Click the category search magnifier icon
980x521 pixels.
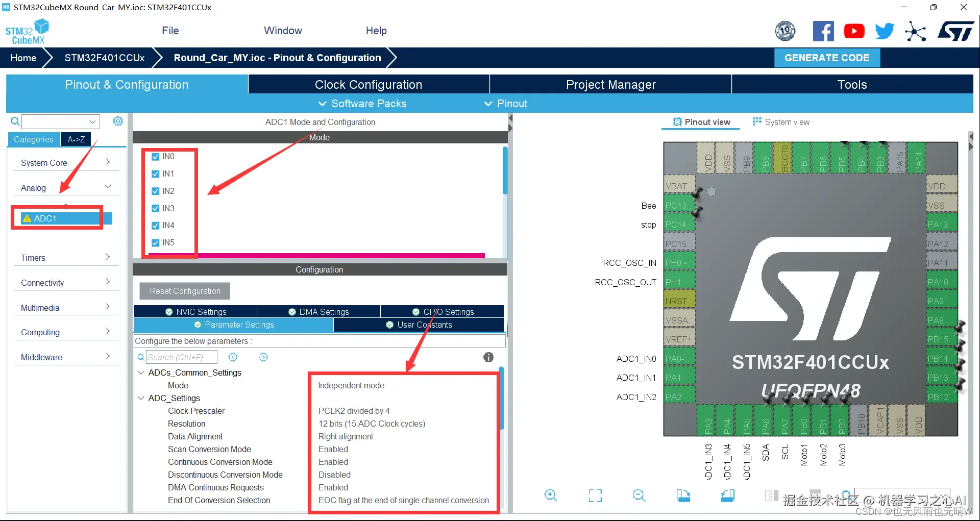click(x=15, y=121)
